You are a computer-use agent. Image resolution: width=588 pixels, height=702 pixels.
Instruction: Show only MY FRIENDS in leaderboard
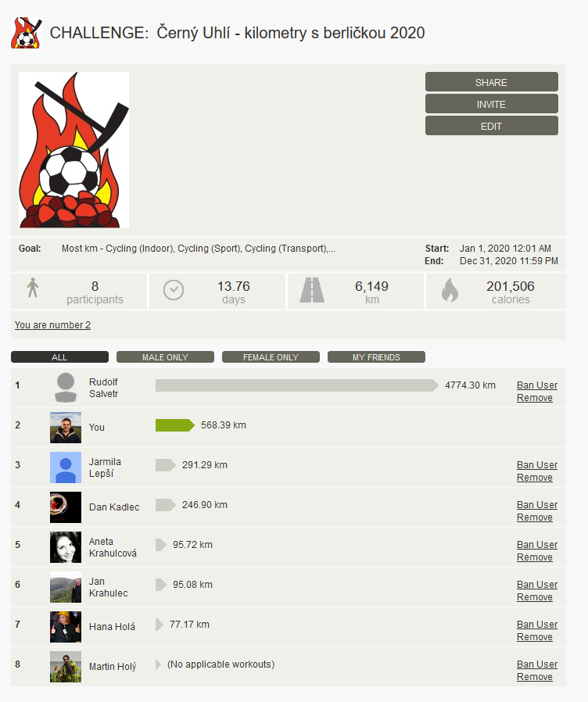[376, 356]
